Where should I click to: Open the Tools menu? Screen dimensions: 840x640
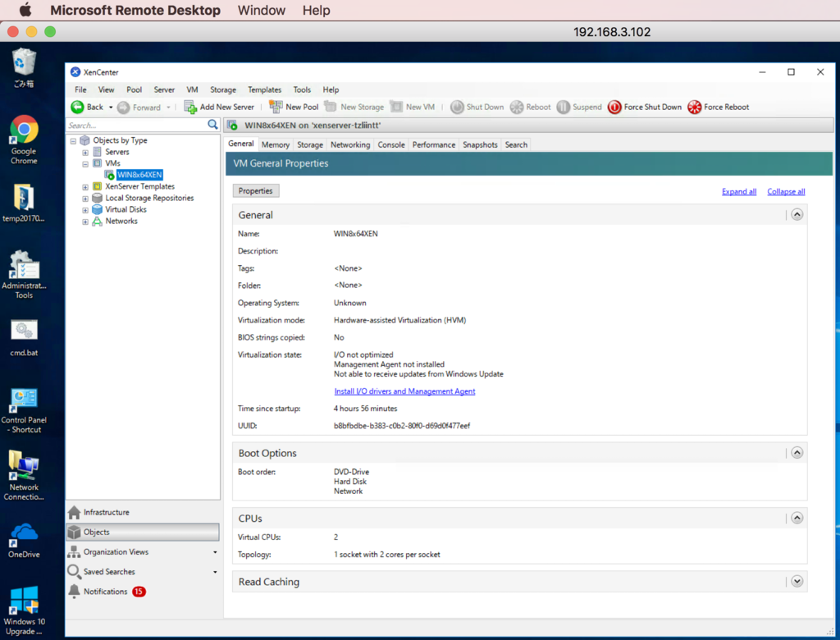[302, 89]
